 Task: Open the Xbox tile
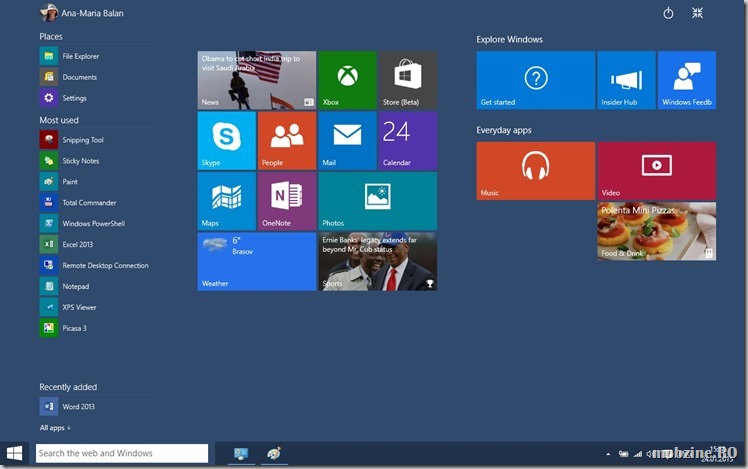click(x=347, y=80)
